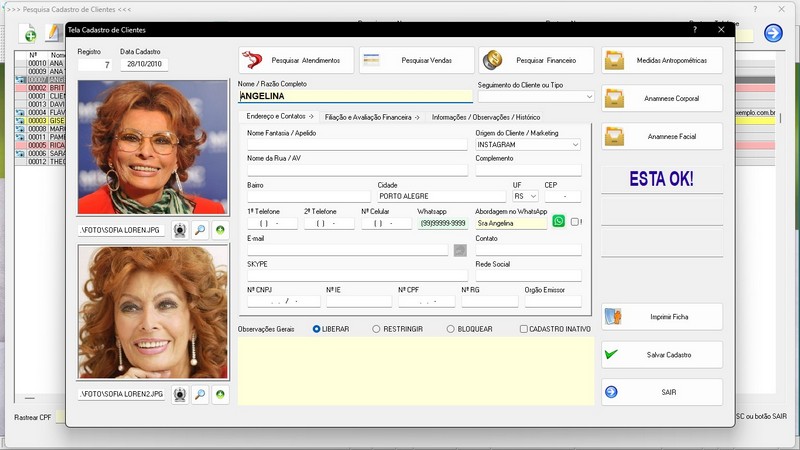Click the green WhatsApp send icon
This screenshot has height=450, width=800.
(559, 221)
